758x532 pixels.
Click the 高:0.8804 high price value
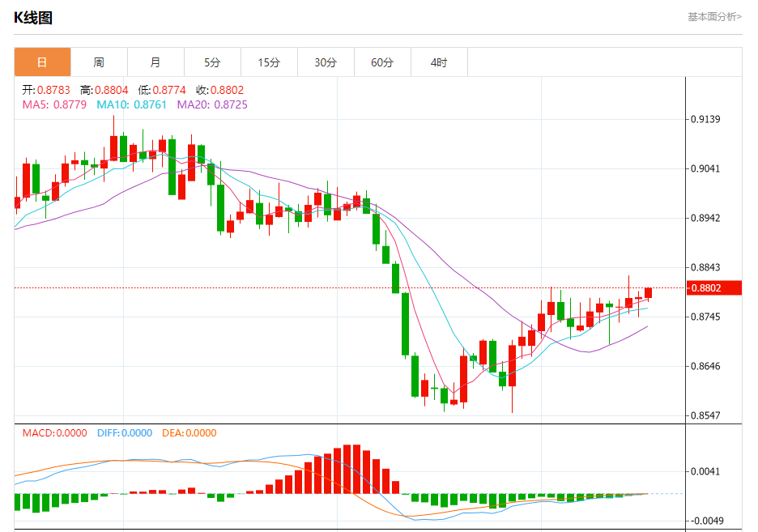click(104, 90)
